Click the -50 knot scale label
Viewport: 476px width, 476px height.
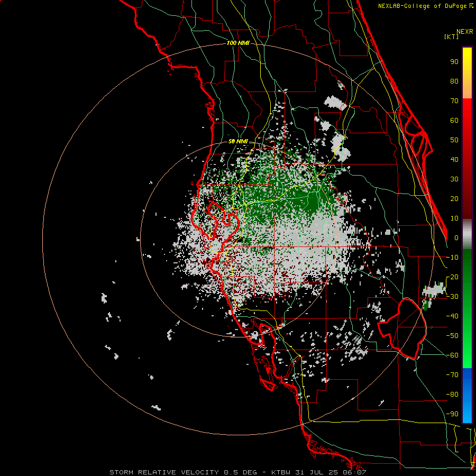point(452,336)
